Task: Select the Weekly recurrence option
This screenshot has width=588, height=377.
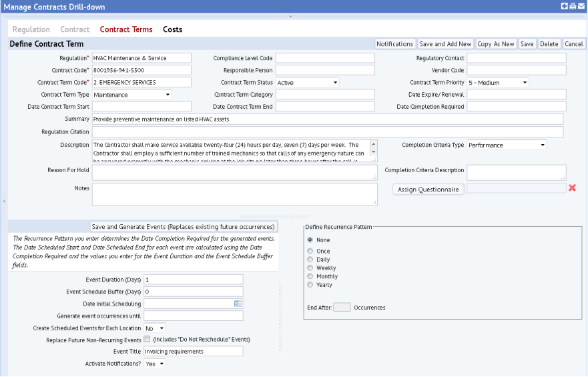Action: coord(310,268)
